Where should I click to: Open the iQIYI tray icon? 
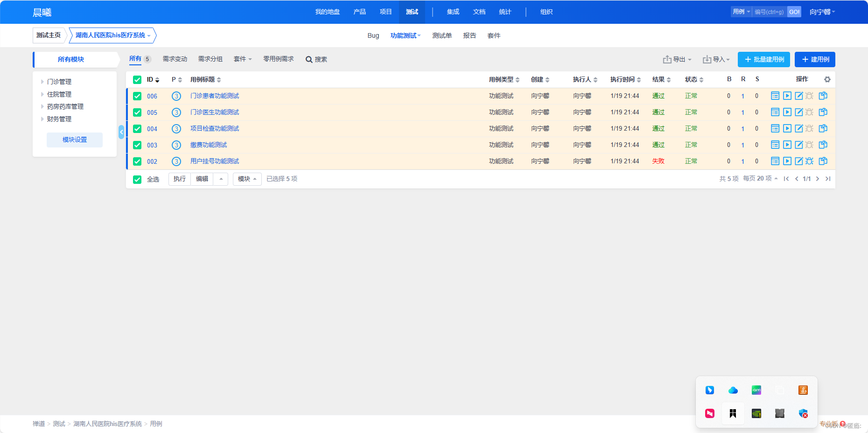click(756, 390)
